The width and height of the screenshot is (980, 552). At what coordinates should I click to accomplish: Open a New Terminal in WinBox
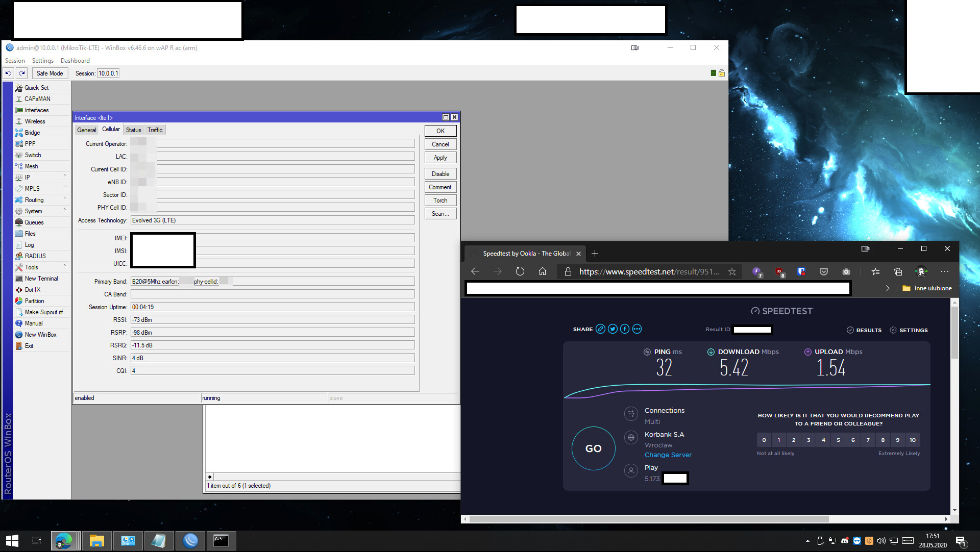[x=40, y=278]
